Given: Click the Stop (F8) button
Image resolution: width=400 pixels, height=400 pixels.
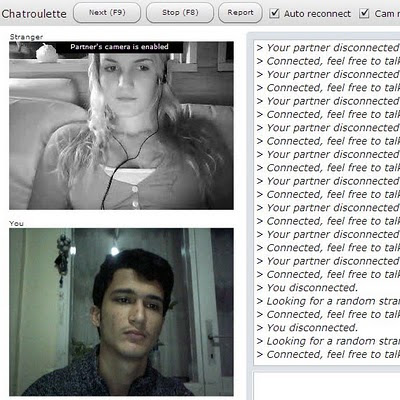Looking at the screenshot, I should pyautogui.click(x=180, y=13).
